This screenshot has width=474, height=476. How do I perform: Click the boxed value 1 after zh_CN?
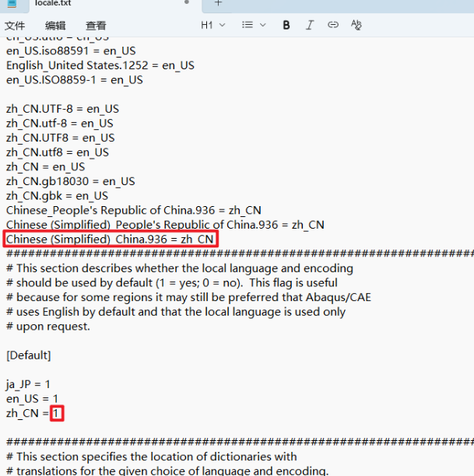(x=57, y=414)
